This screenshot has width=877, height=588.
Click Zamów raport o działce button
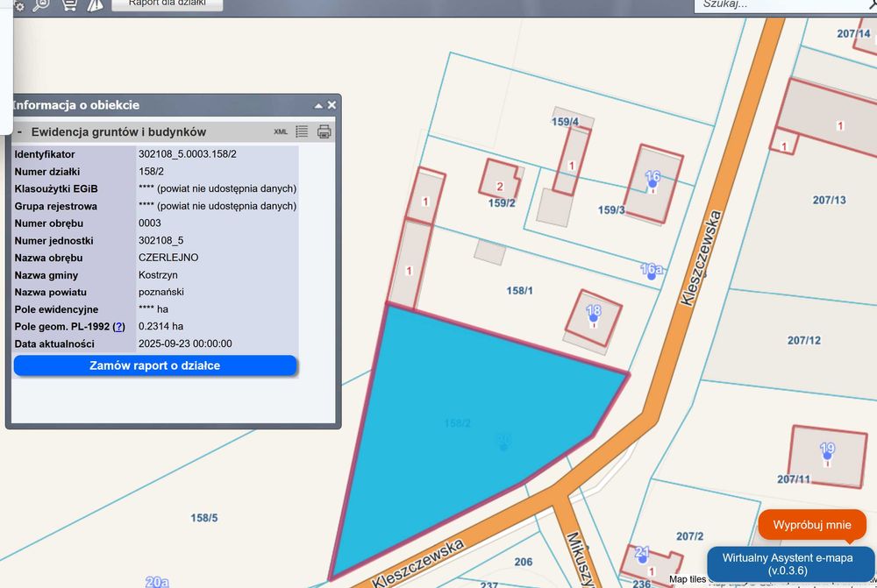click(155, 365)
